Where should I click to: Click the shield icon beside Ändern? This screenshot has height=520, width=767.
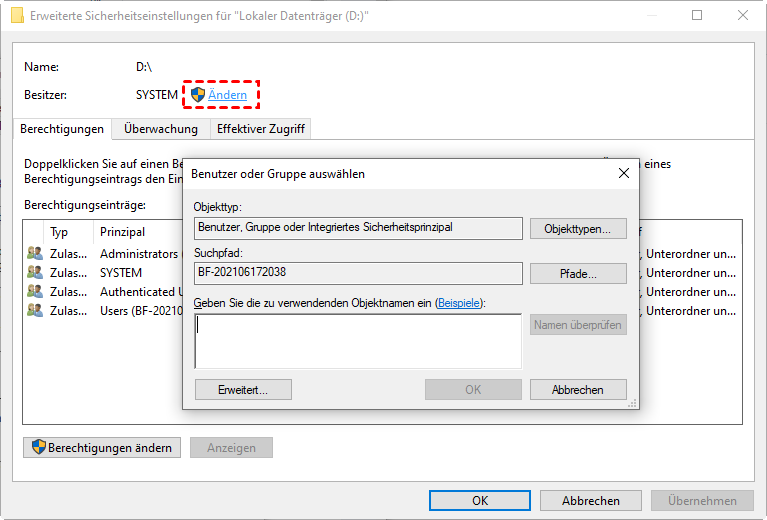point(198,95)
